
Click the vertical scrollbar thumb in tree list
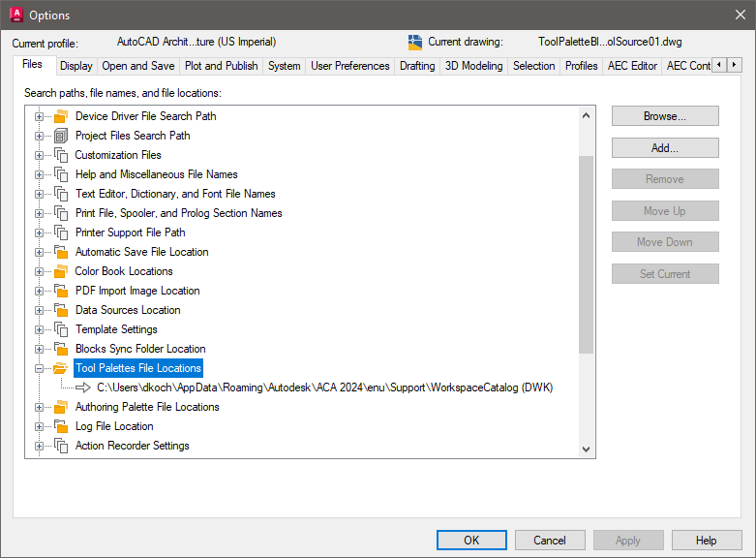point(586,255)
